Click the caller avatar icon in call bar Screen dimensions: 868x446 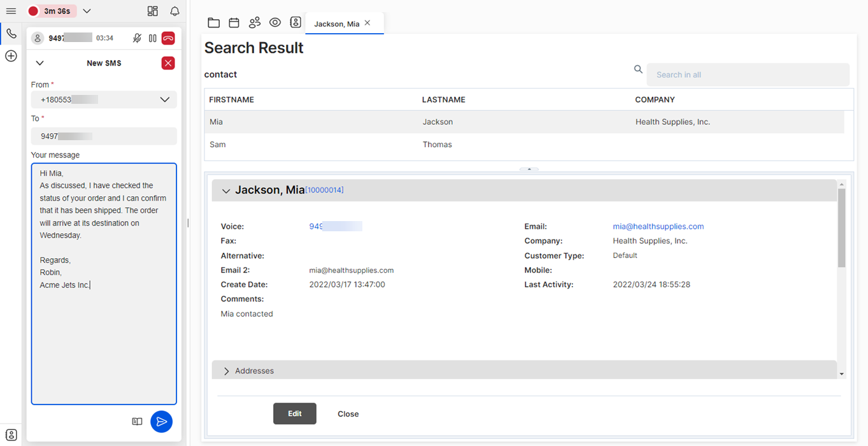pos(38,38)
